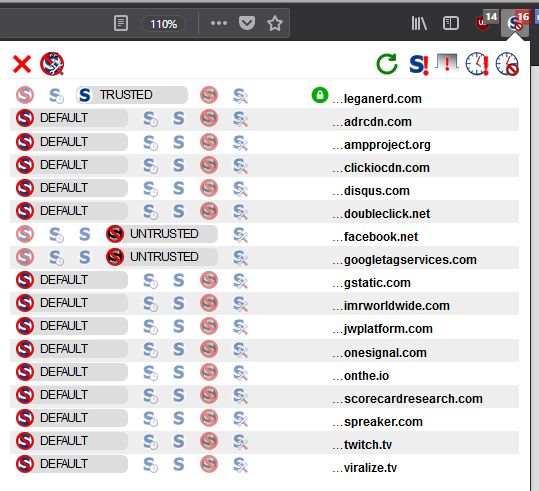Set googletagservices.com to Custom preset

(x=240, y=258)
